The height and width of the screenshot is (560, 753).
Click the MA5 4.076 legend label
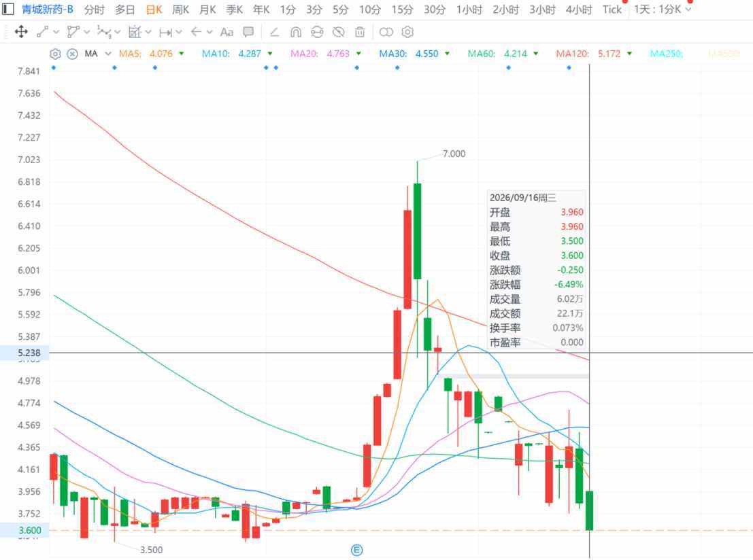pos(146,54)
